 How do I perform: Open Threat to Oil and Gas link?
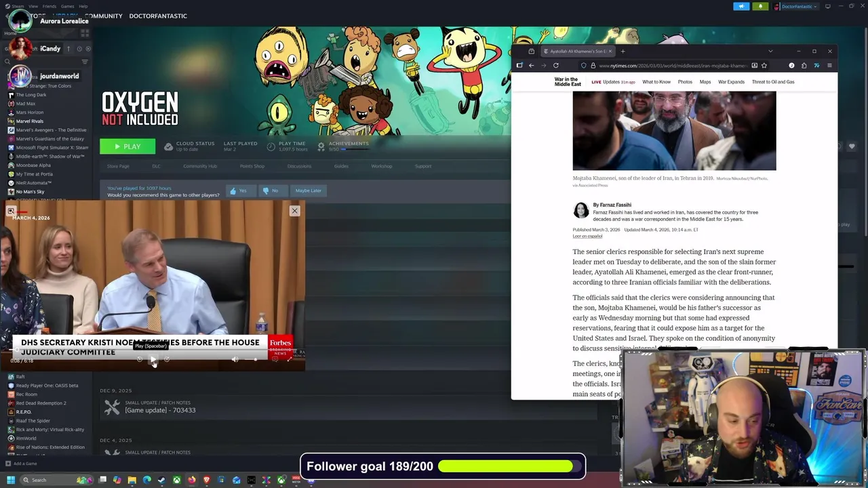tap(773, 82)
